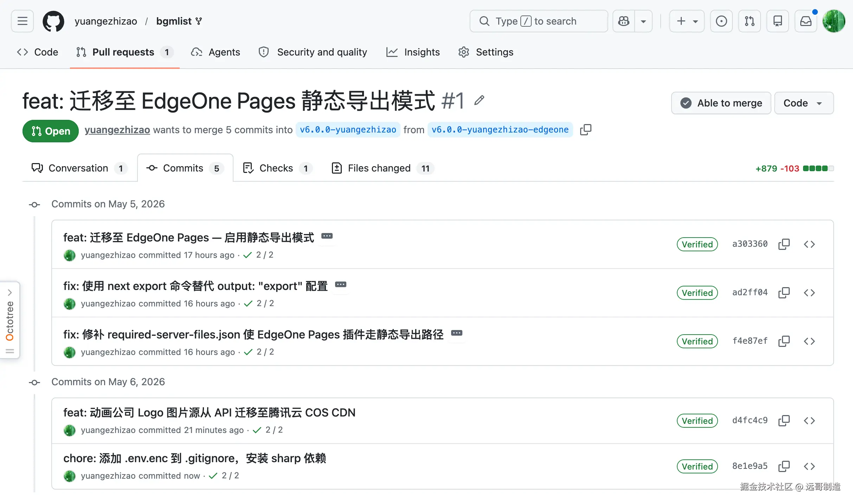
Task: Browse repository at commit ad2ff04
Action: pyautogui.click(x=809, y=292)
